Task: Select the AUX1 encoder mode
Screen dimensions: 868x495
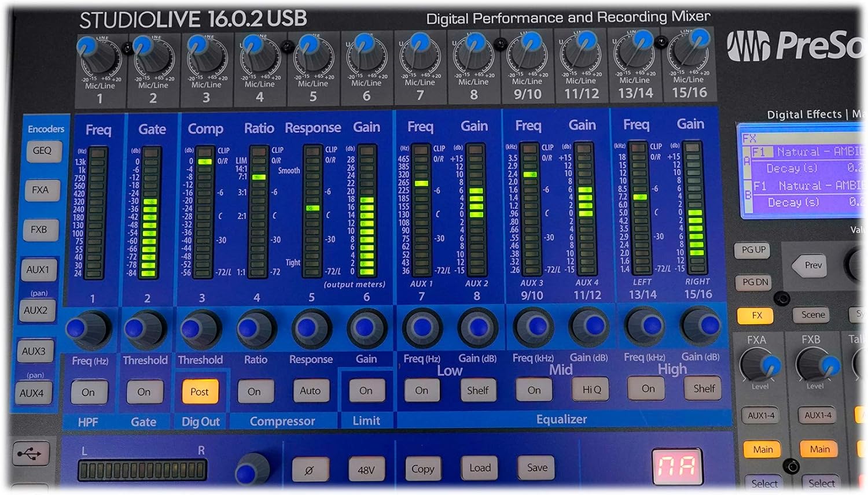Action: (x=39, y=269)
